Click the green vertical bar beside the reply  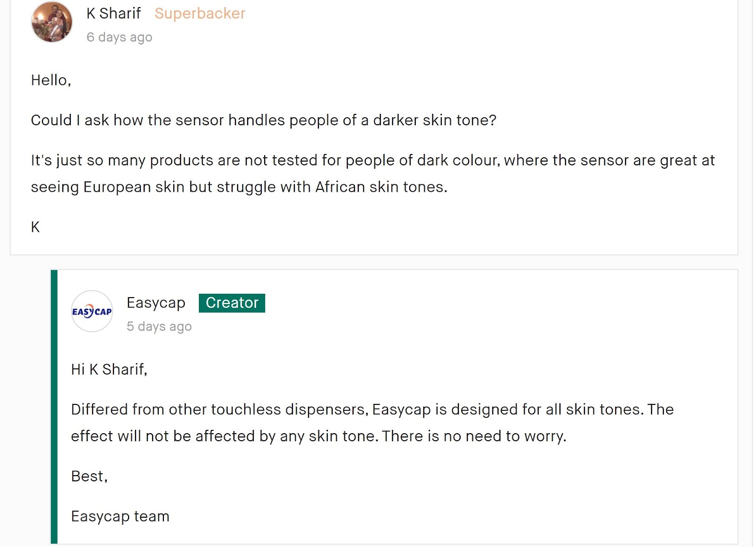pyautogui.click(x=54, y=407)
